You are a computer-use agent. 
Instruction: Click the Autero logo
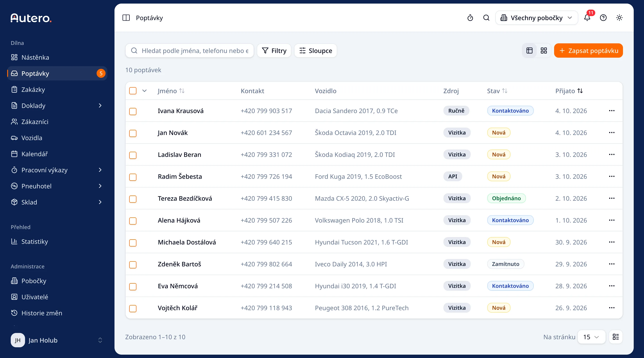(x=31, y=18)
